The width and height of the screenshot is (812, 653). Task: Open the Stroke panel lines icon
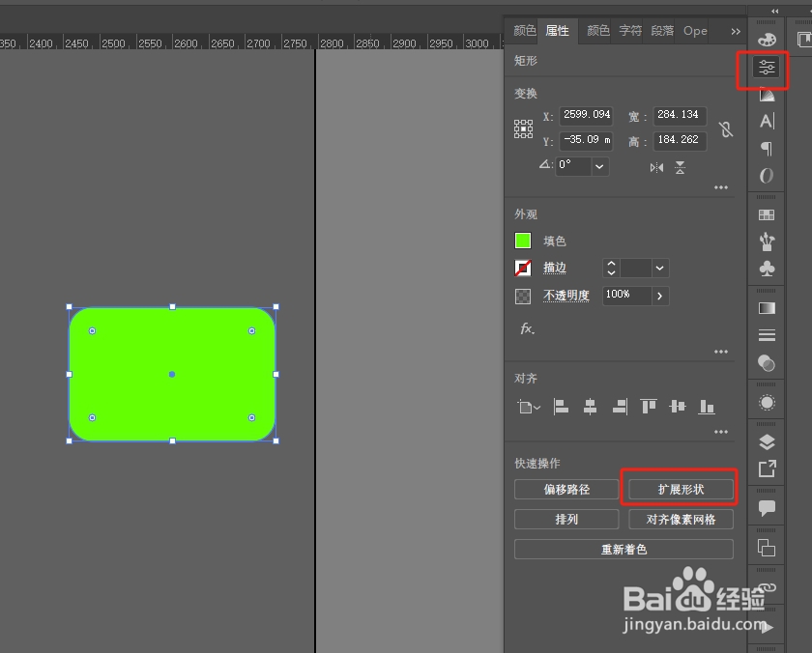[767, 335]
